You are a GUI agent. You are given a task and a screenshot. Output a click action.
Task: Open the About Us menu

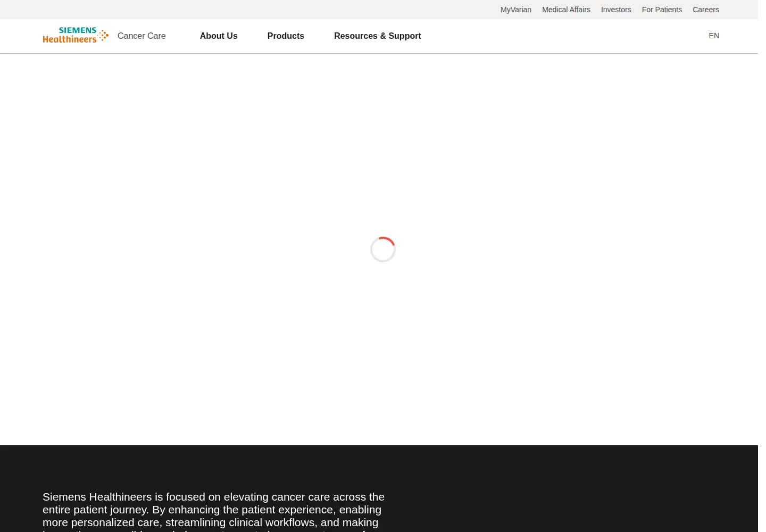tap(219, 36)
